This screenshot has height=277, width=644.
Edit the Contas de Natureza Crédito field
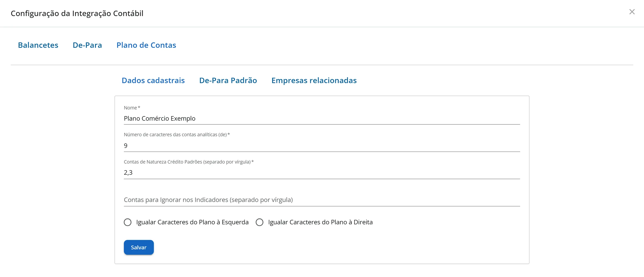322,173
